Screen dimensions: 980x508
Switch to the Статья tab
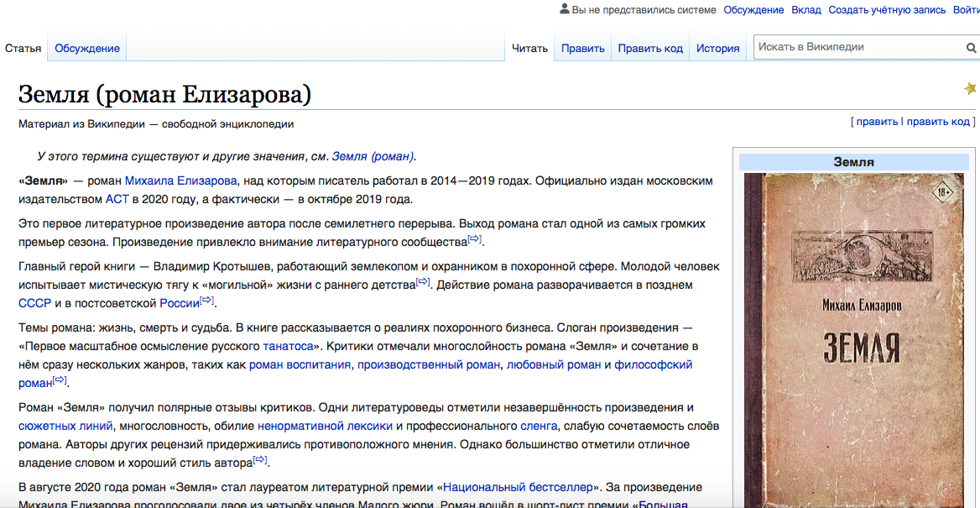(x=23, y=48)
